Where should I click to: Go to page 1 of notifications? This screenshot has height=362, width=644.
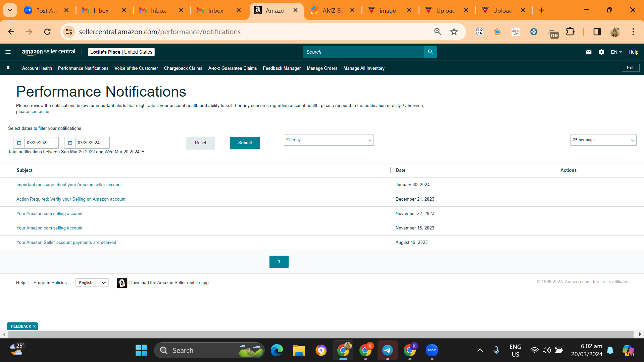(279, 262)
